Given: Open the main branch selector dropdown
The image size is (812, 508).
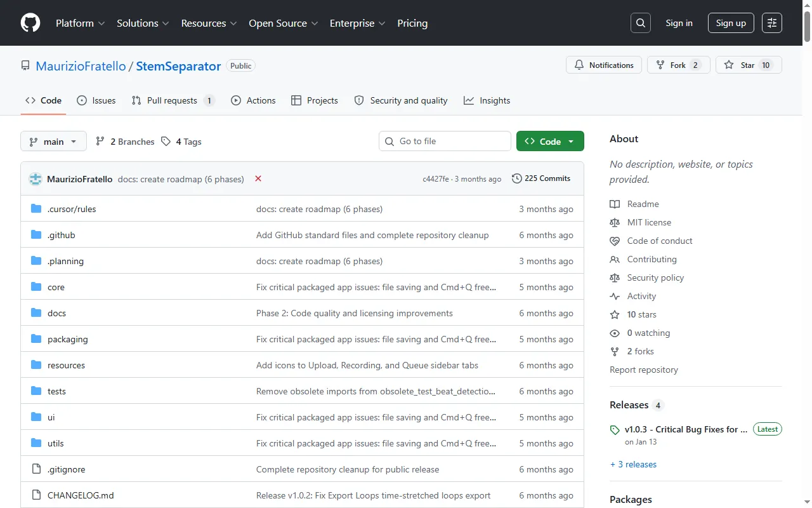Looking at the screenshot, I should coord(53,141).
